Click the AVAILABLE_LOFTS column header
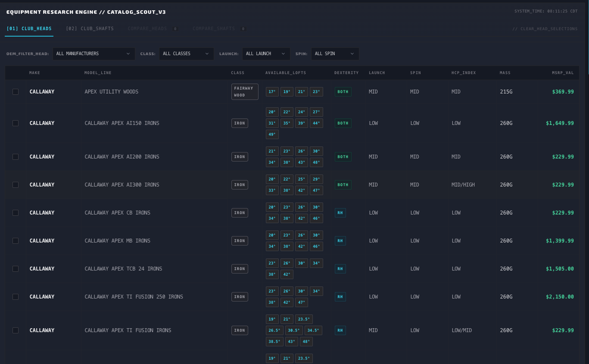The height and width of the screenshot is (364, 589). click(285, 73)
